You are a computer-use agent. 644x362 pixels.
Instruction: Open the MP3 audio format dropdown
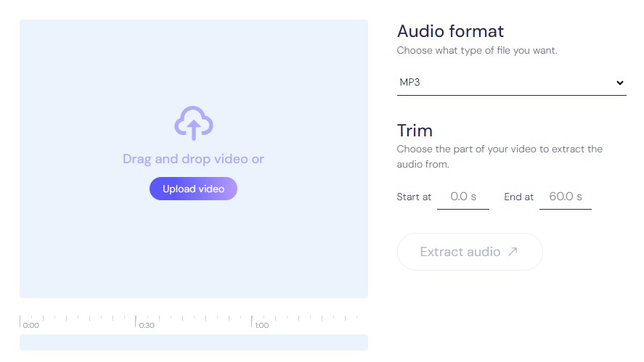pyautogui.click(x=511, y=83)
